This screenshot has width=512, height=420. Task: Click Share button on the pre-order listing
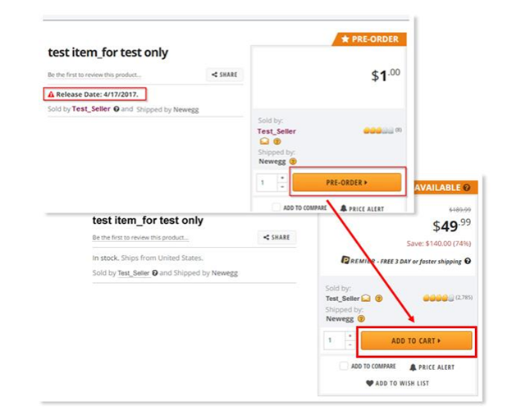[x=224, y=75]
